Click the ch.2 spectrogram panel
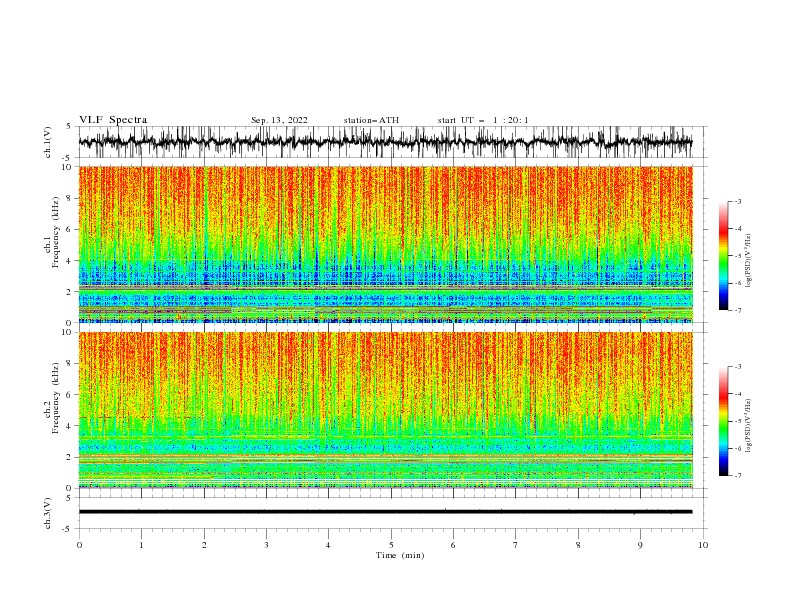The image size is (792, 612). click(385, 410)
